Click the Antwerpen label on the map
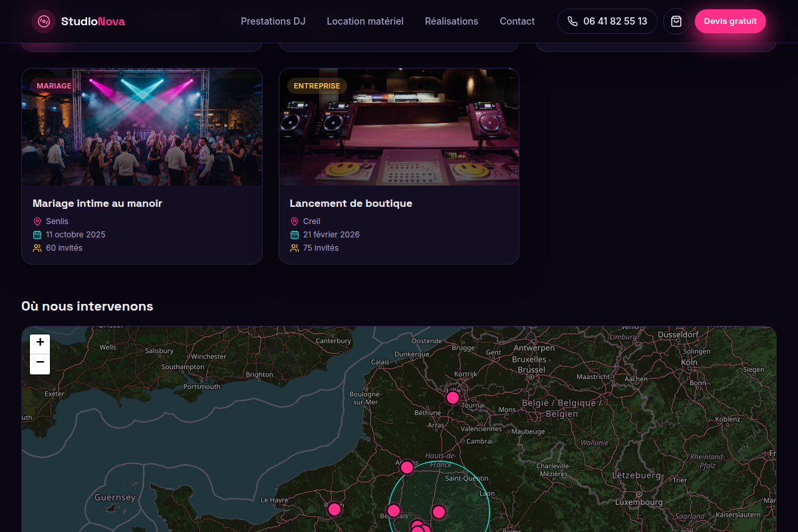Viewport: 798px width, 532px height. (534, 348)
